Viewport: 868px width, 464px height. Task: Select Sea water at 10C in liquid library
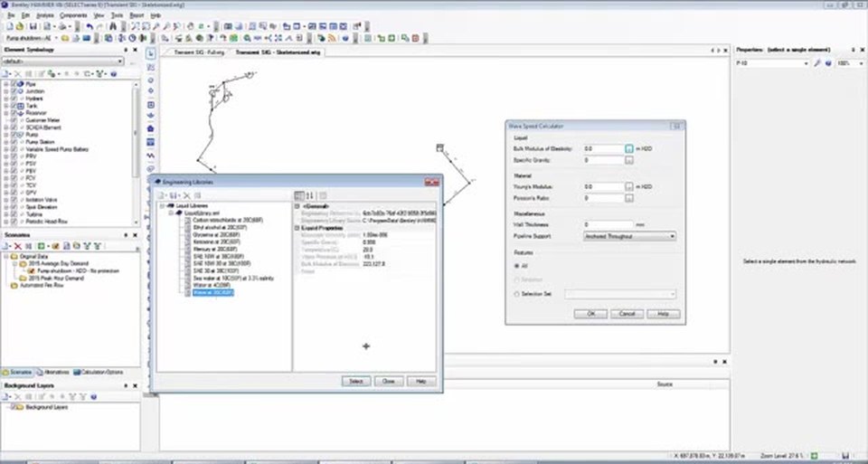(x=233, y=278)
